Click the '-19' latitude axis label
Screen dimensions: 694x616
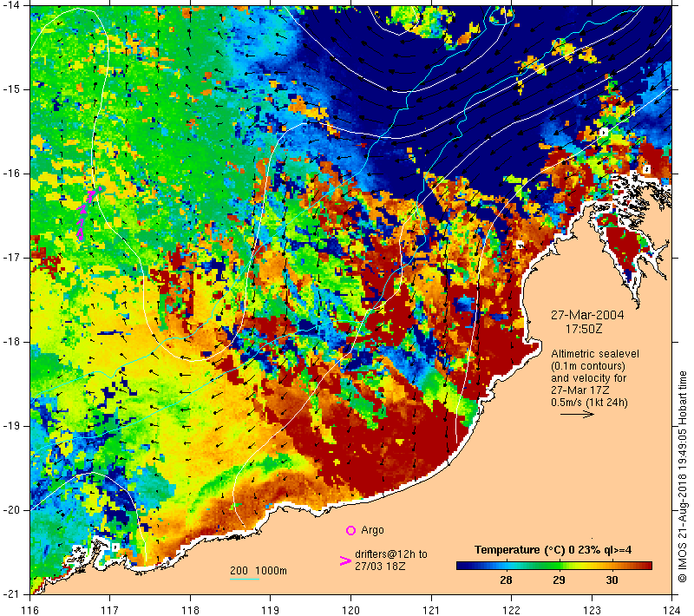click(x=10, y=426)
